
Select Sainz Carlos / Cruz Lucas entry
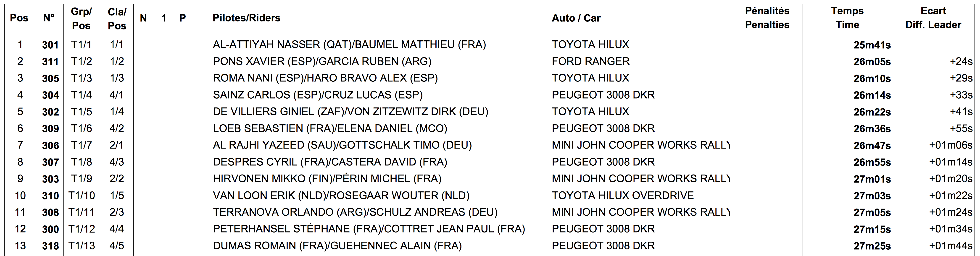pos(318,95)
